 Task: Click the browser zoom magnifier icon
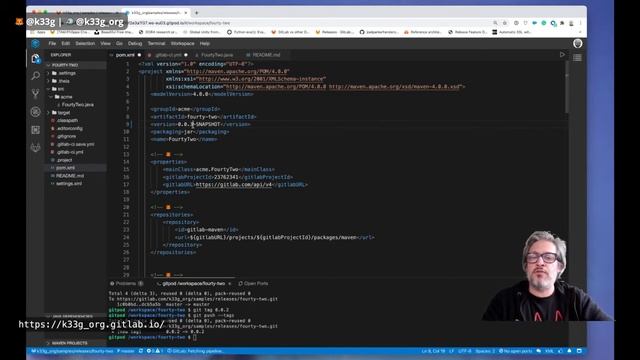pyautogui.click(x=495, y=23)
